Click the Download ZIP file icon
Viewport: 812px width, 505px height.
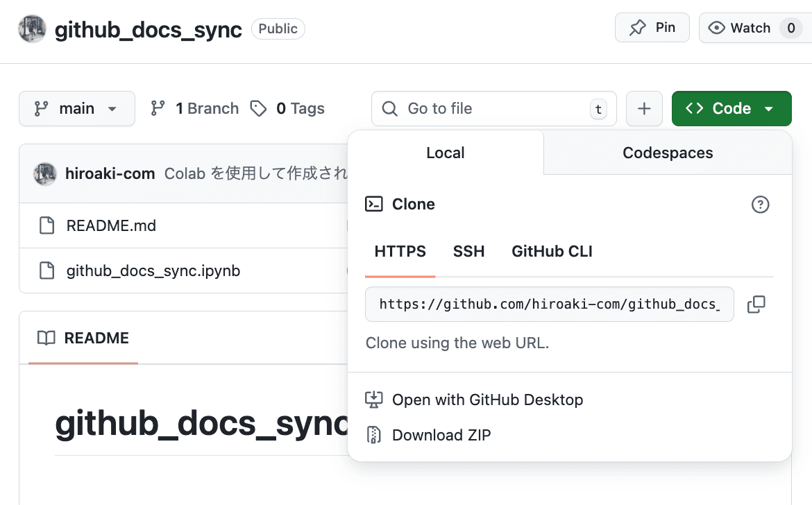click(374, 435)
